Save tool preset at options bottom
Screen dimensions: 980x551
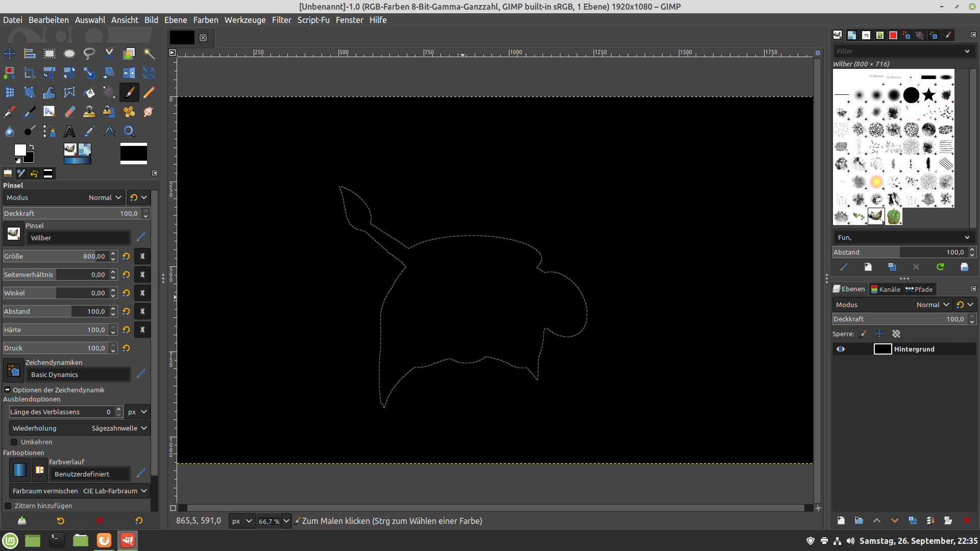point(22,520)
